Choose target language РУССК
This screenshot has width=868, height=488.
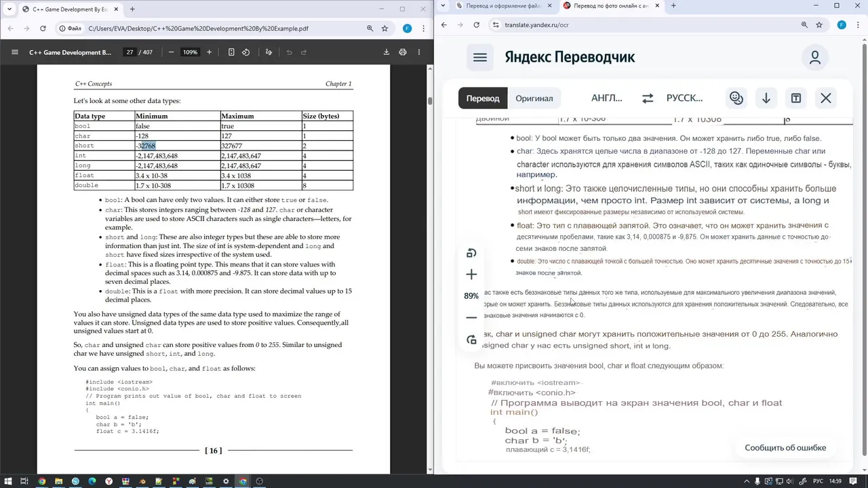pos(685,98)
